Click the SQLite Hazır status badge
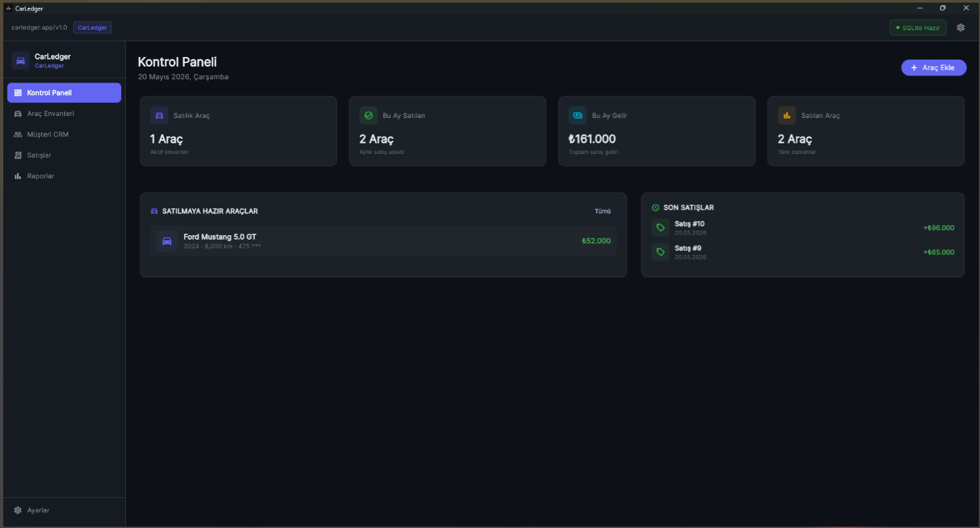 pos(918,28)
